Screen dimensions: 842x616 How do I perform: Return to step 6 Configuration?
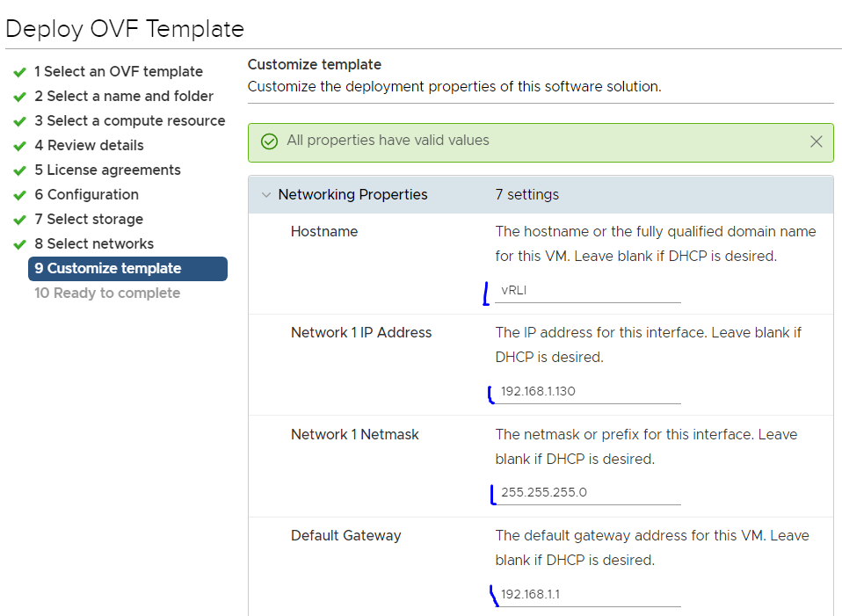click(x=86, y=194)
